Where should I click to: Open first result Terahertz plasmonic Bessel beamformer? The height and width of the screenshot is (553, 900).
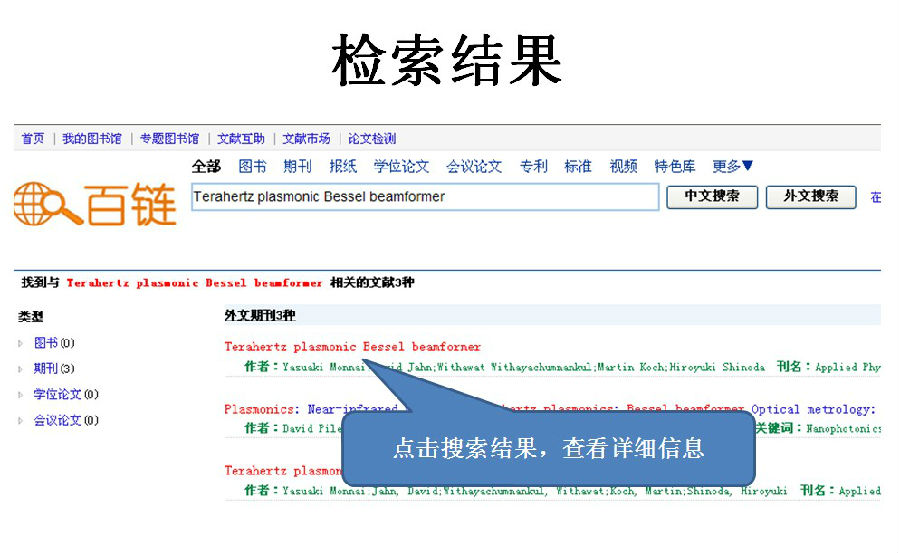pos(352,346)
